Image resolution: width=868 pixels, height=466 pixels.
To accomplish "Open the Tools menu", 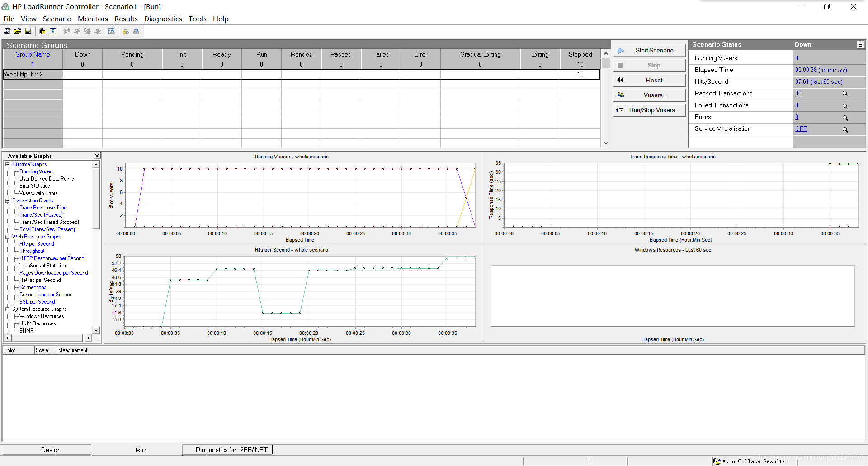I will coord(198,19).
